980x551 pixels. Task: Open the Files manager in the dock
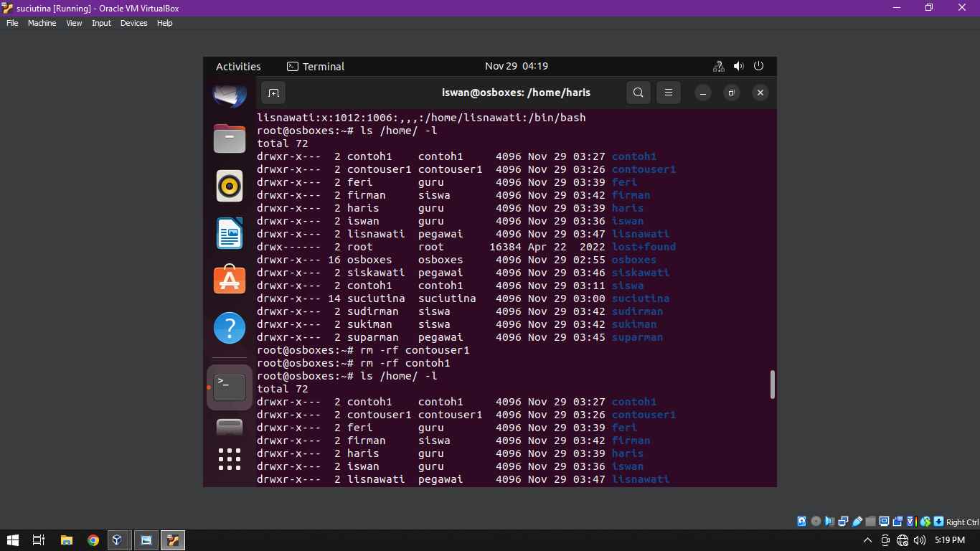tap(230, 138)
